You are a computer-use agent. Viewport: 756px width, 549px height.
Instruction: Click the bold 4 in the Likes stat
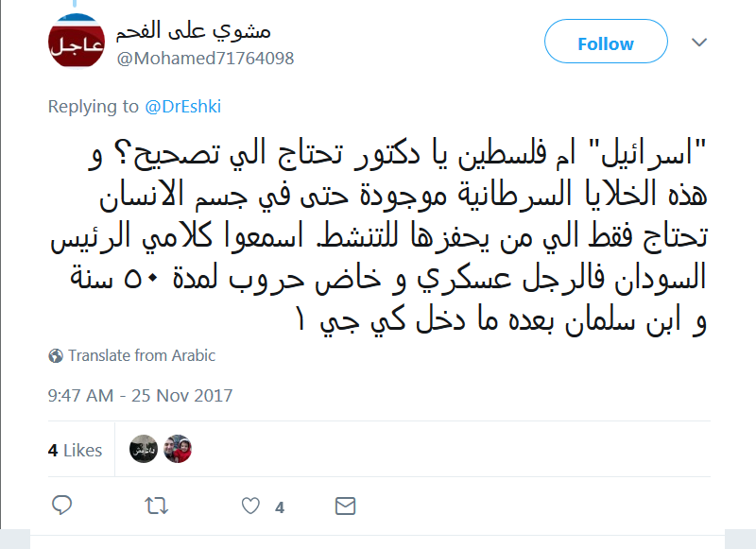[x=53, y=451]
